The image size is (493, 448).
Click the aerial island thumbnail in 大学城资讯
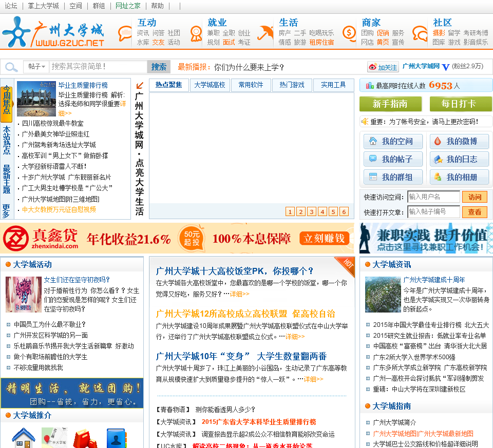383,295
